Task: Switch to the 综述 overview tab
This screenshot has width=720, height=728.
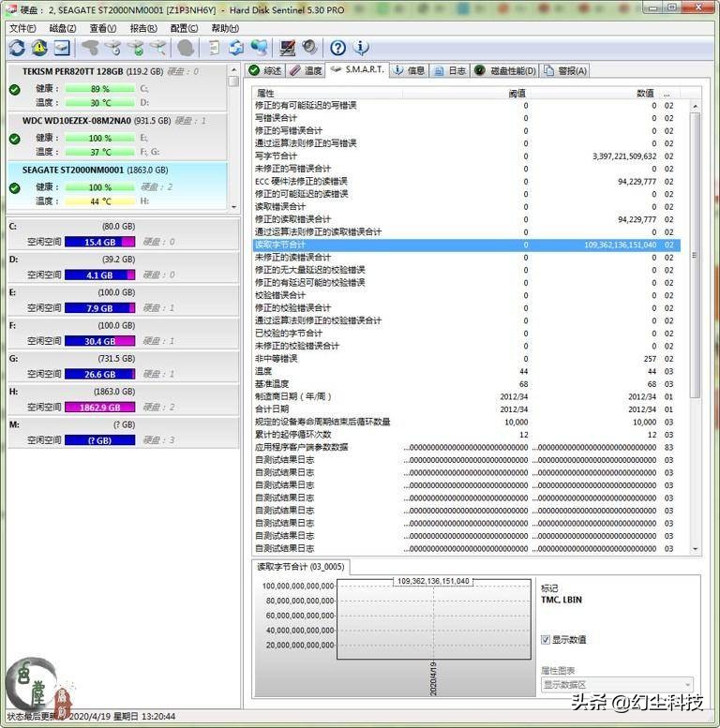Action: pyautogui.click(x=265, y=70)
